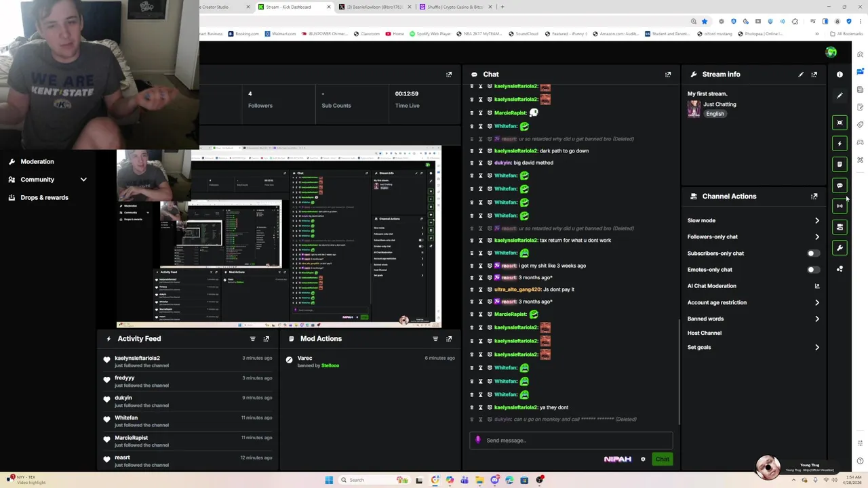This screenshot has width=868, height=488.
Task: Toggle stream preview widget icon in right rail
Action: click(x=840, y=123)
